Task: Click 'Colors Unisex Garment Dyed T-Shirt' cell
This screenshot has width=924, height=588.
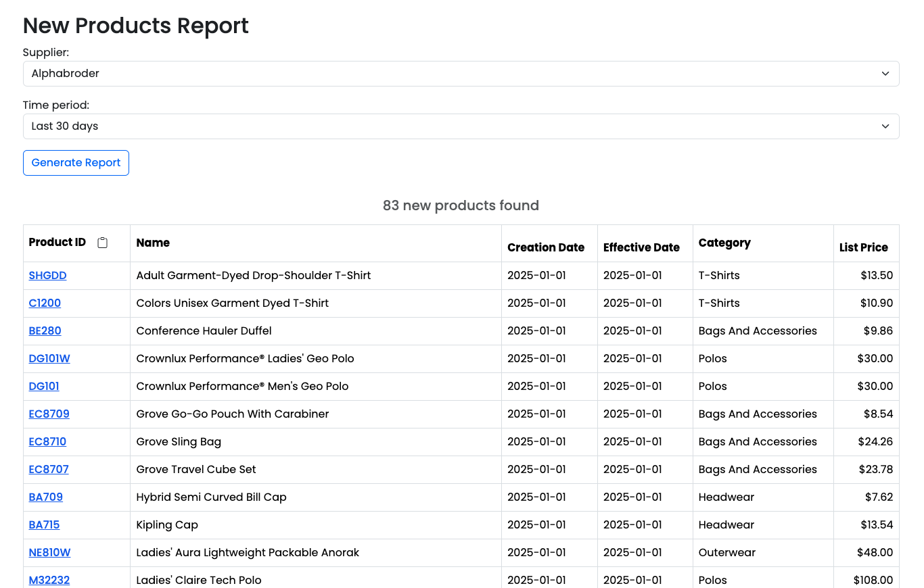Action: click(x=316, y=303)
